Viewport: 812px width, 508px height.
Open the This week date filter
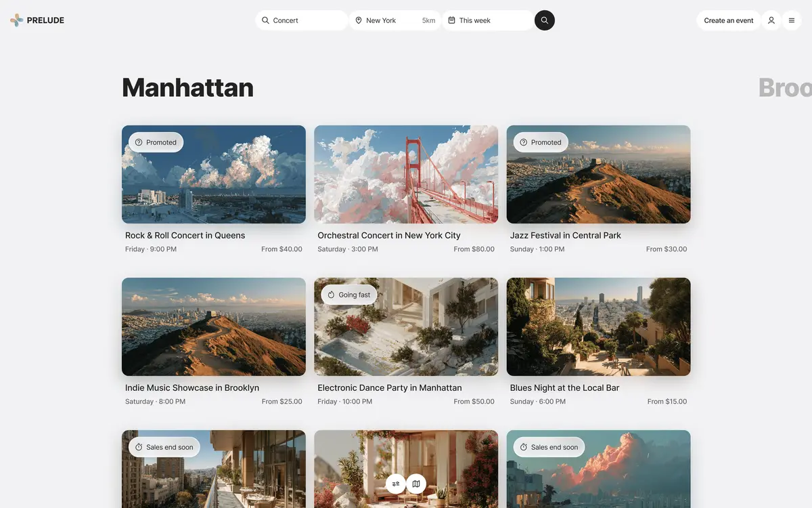474,19
